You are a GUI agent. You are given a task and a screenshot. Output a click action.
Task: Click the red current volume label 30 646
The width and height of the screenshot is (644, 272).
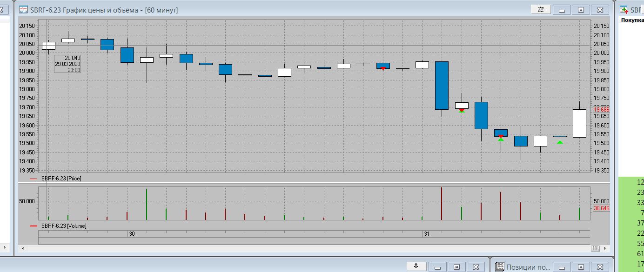[x=601, y=208]
